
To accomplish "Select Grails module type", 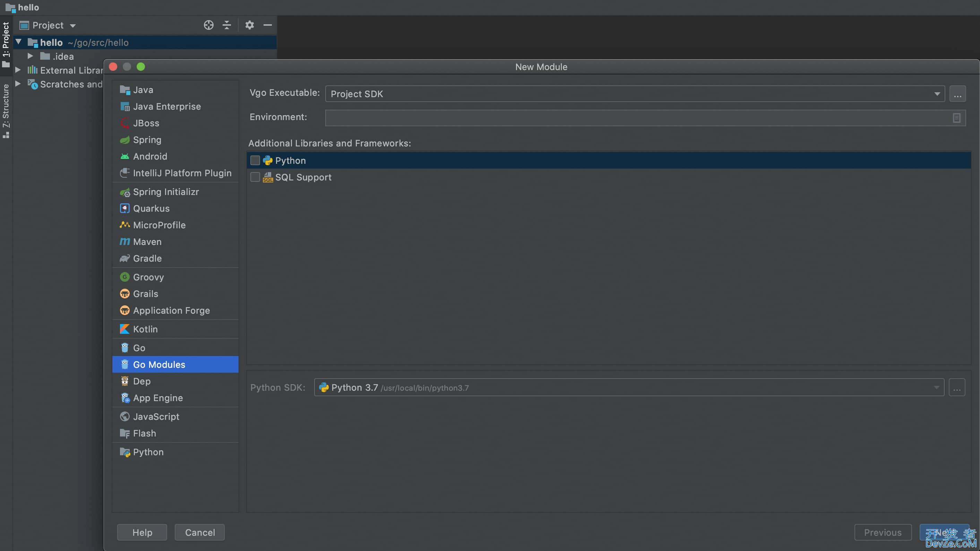I will (x=175, y=294).
